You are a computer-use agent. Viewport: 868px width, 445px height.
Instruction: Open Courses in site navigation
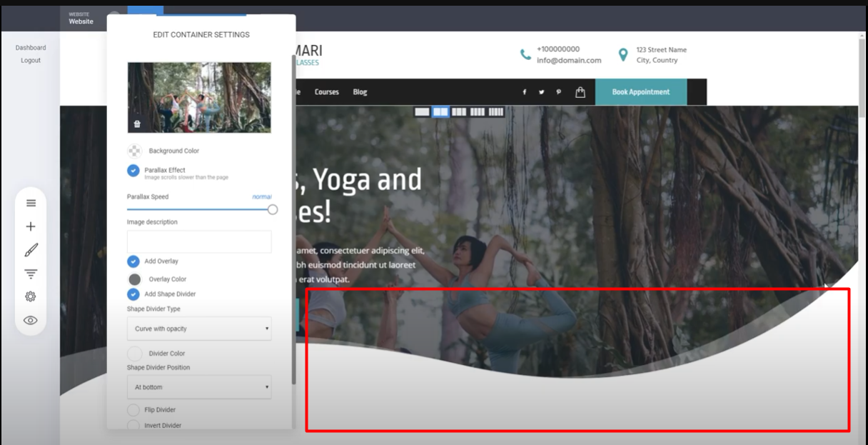click(x=327, y=92)
